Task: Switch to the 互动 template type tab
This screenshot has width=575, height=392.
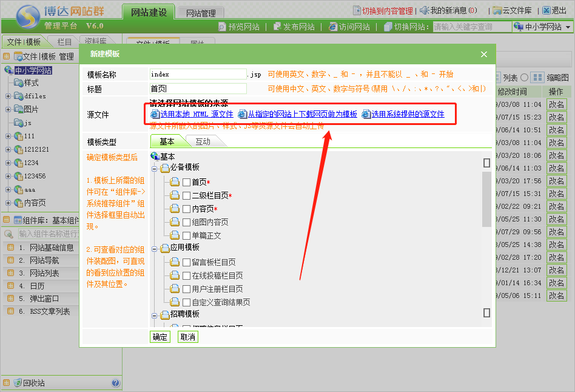Action: coord(203,141)
